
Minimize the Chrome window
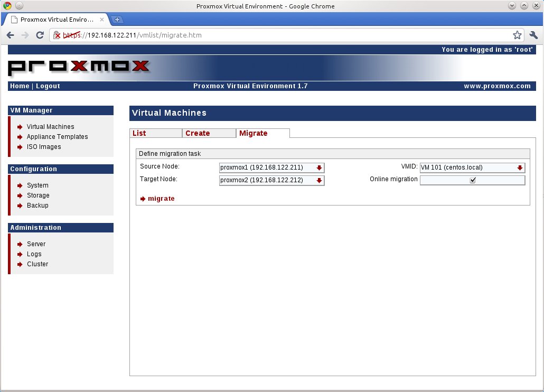[512, 6]
